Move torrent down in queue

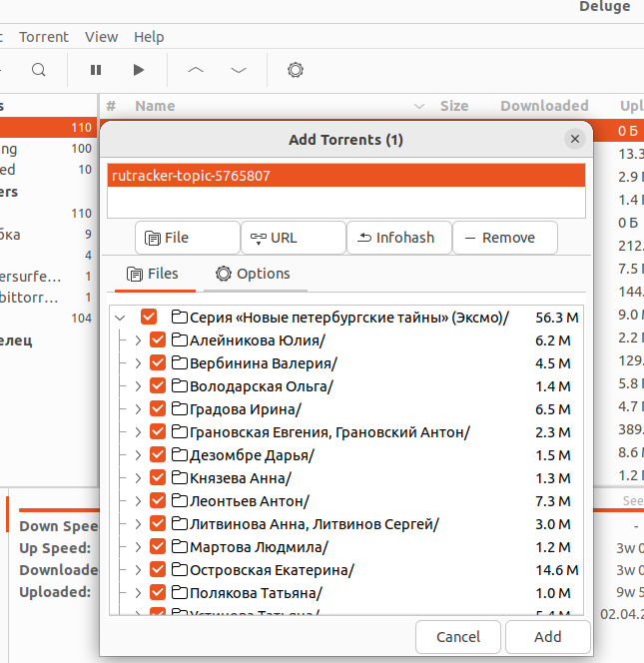[x=239, y=70]
